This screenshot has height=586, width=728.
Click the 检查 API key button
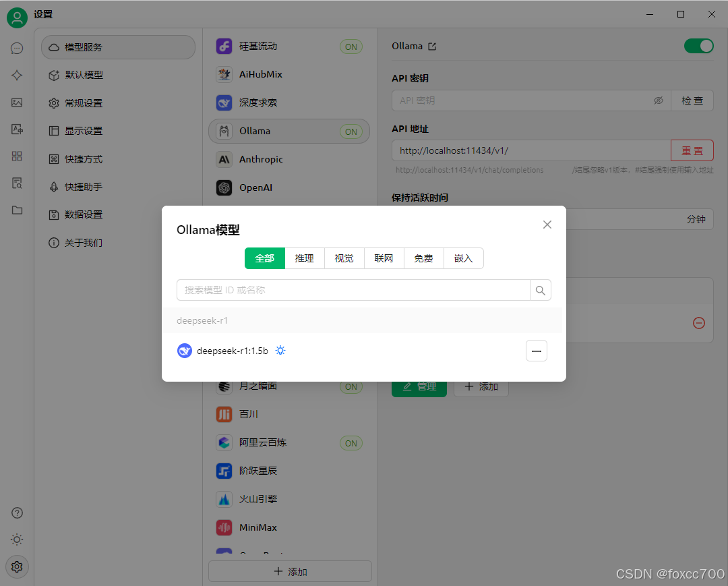point(692,100)
